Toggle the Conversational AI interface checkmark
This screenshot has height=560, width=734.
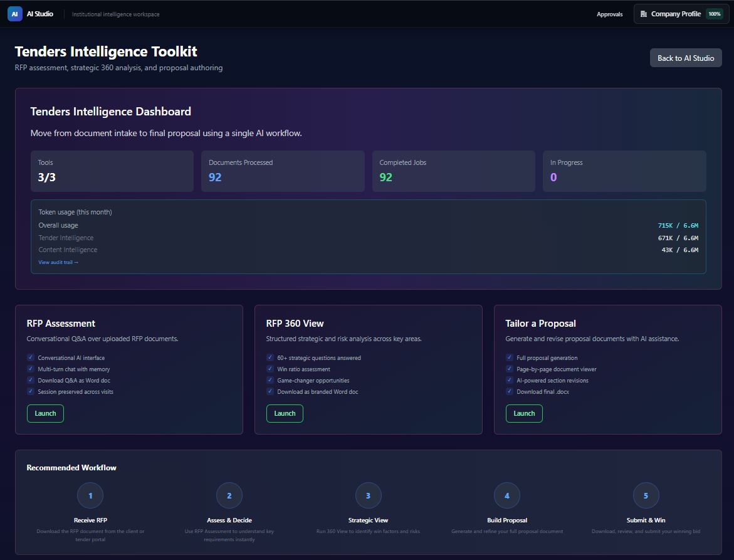31,357
